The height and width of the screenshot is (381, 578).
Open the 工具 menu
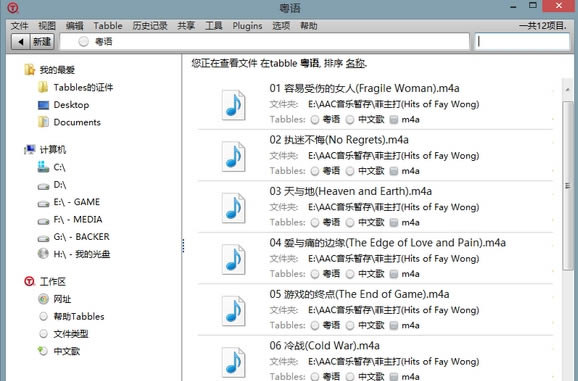[x=214, y=26]
